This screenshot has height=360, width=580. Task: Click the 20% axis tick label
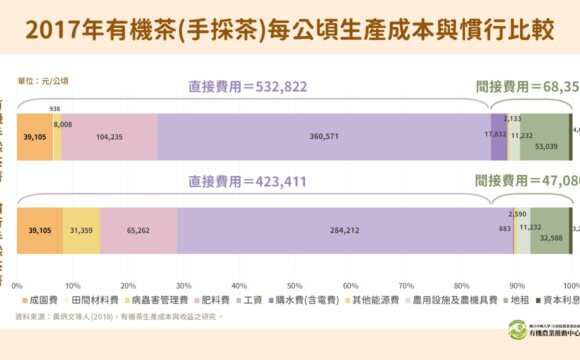click(128, 286)
